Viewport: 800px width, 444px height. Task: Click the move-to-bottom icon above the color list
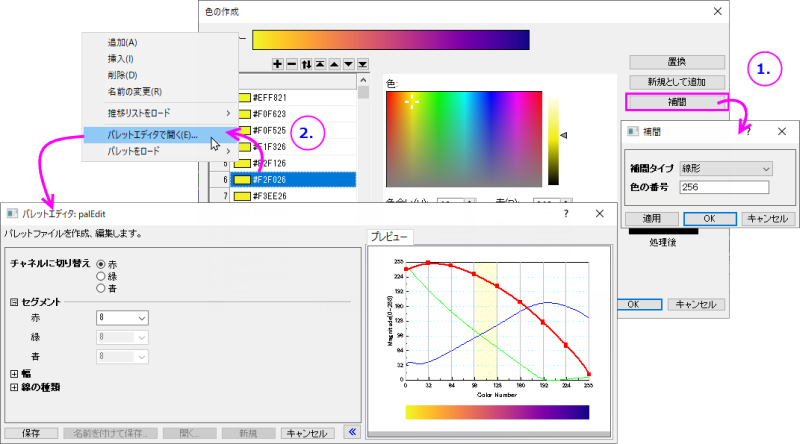coord(363,64)
